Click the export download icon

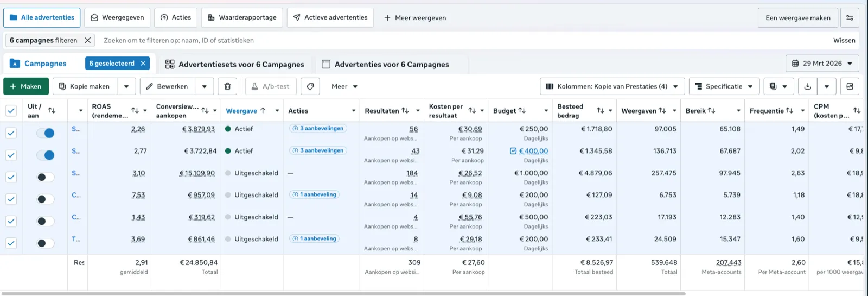pos(807,86)
